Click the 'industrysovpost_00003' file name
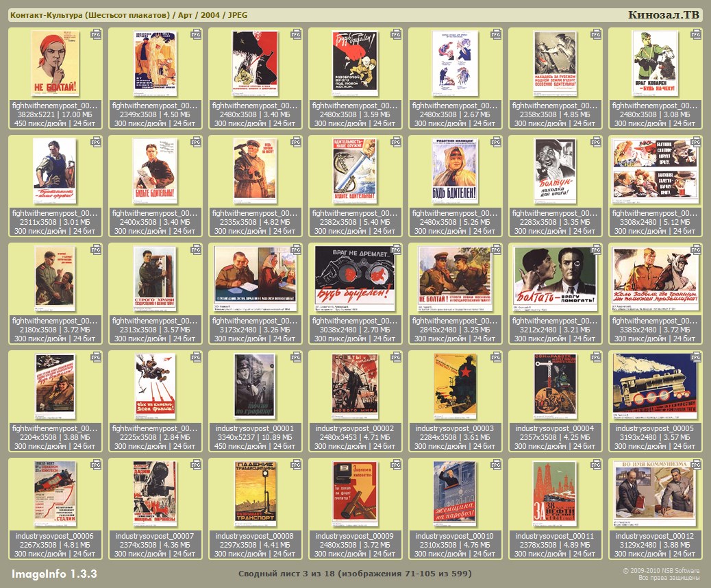Image resolution: width=711 pixels, height=588 pixels. [455, 428]
